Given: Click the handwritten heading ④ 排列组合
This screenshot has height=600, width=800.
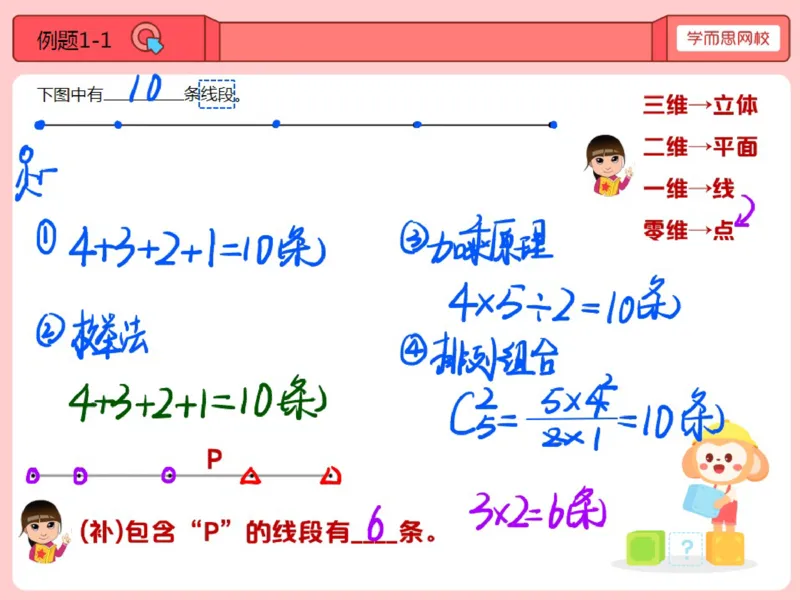Looking at the screenshot, I should tap(479, 356).
